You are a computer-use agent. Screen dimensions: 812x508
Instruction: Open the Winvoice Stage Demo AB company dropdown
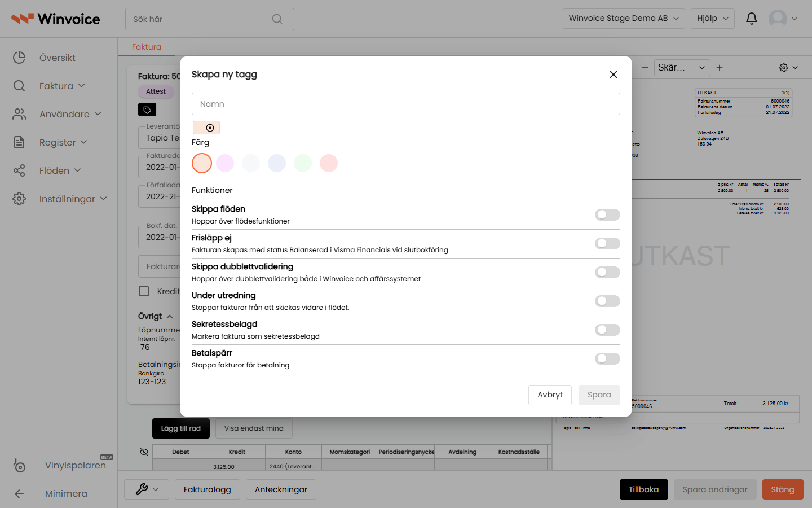tap(624, 19)
